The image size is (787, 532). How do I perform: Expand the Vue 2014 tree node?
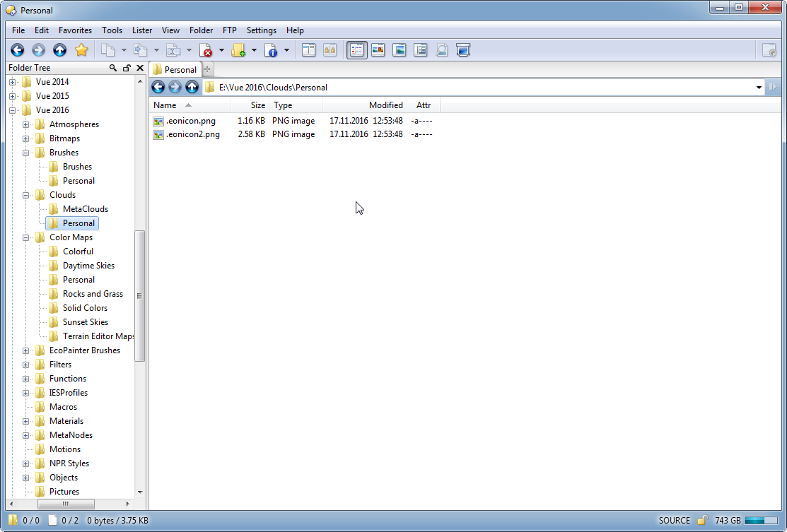pyautogui.click(x=12, y=82)
